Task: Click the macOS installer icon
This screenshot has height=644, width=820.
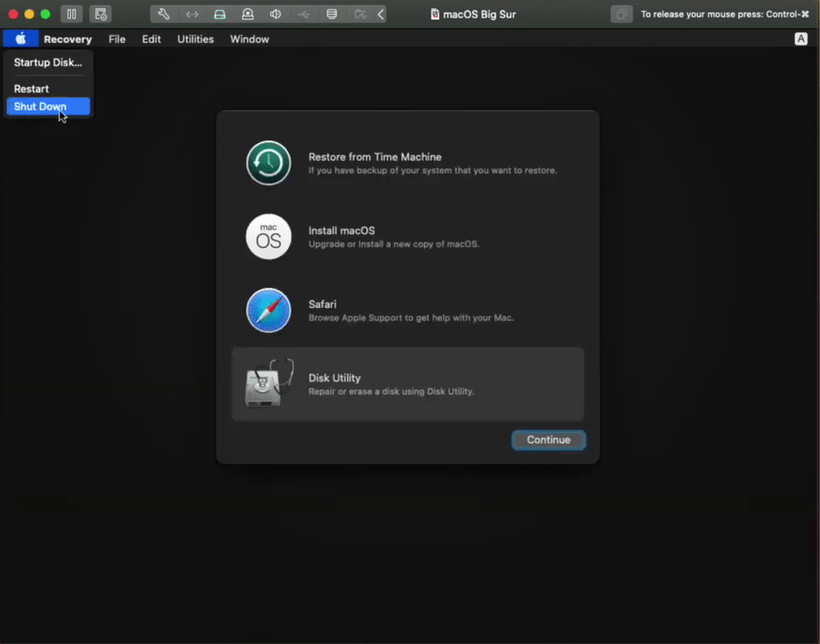Action: [x=268, y=236]
